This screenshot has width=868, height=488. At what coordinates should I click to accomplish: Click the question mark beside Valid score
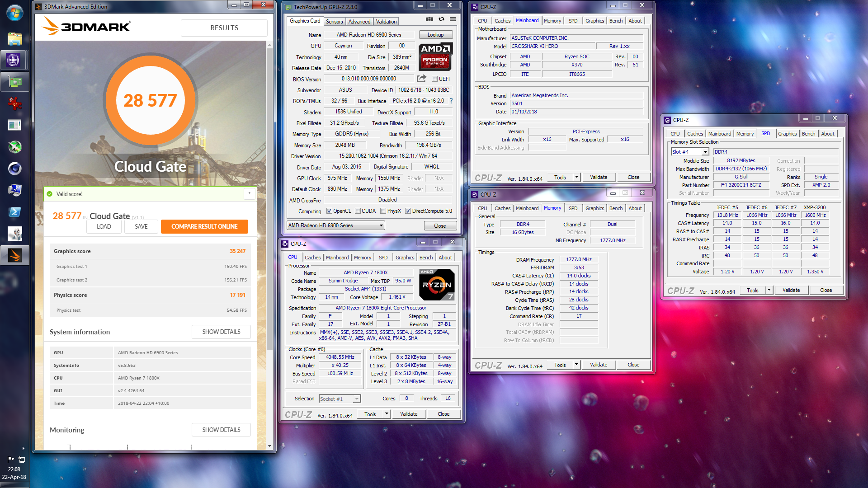click(249, 194)
